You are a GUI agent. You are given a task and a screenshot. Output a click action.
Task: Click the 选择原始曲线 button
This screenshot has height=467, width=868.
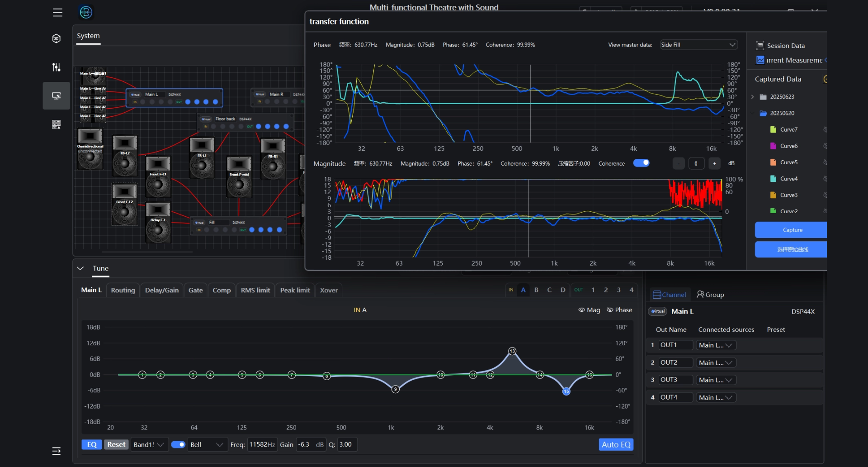[x=791, y=249]
